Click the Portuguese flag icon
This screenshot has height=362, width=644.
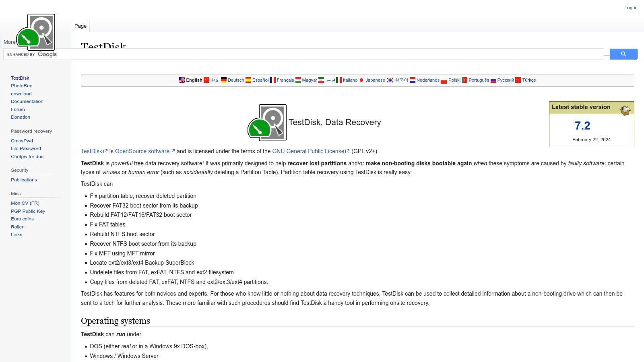point(464,80)
